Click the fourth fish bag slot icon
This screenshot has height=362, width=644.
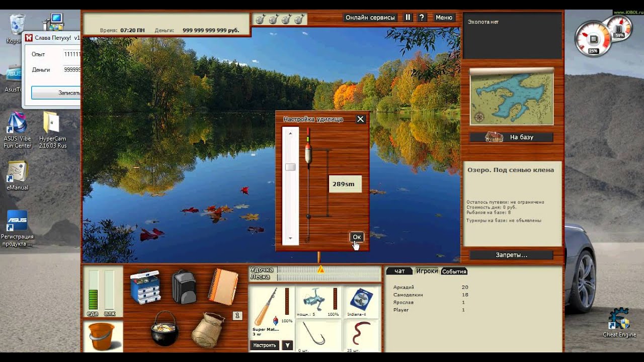tap(299, 20)
